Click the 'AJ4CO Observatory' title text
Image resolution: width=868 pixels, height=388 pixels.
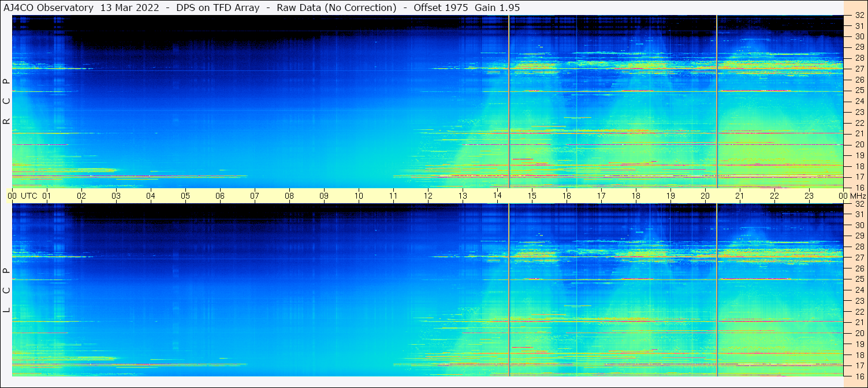(49, 8)
